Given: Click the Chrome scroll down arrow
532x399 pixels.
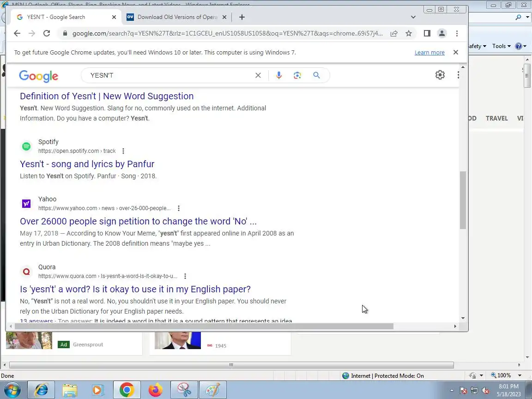Looking at the screenshot, I should [463, 318].
